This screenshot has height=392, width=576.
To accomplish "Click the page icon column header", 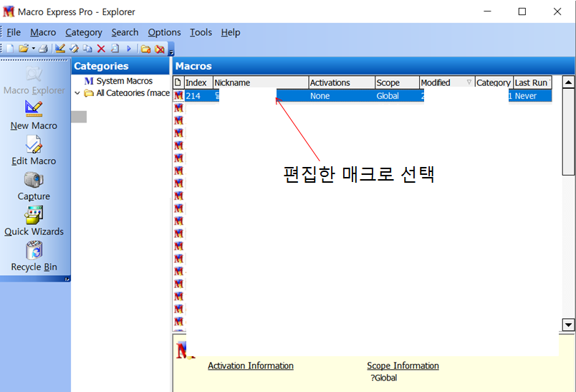I will pos(178,82).
